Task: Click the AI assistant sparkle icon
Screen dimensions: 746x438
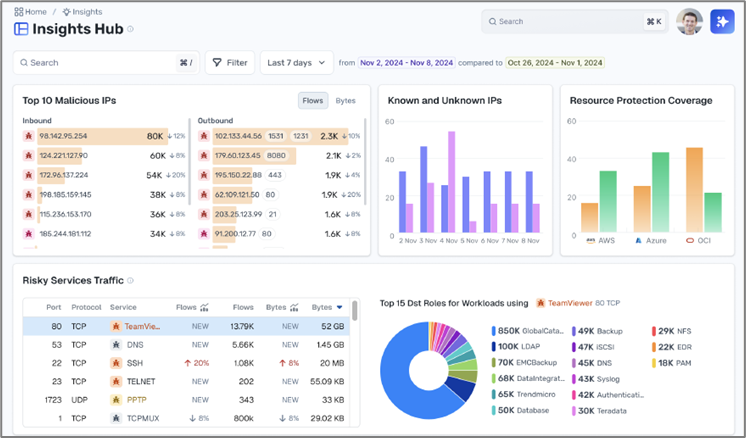Action: (x=722, y=22)
